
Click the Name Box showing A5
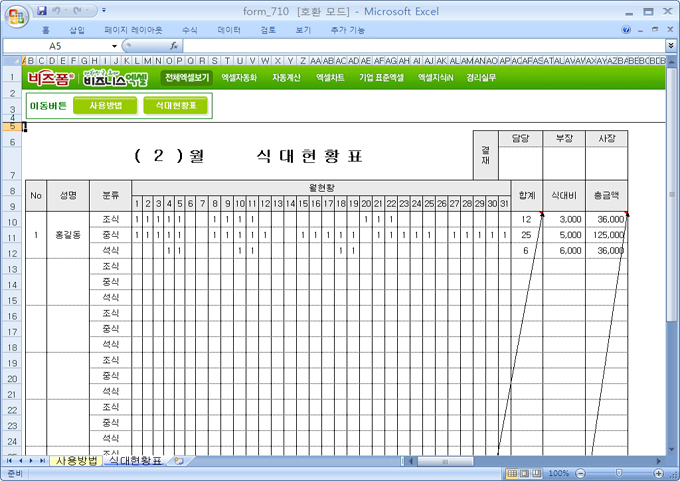tap(60, 46)
